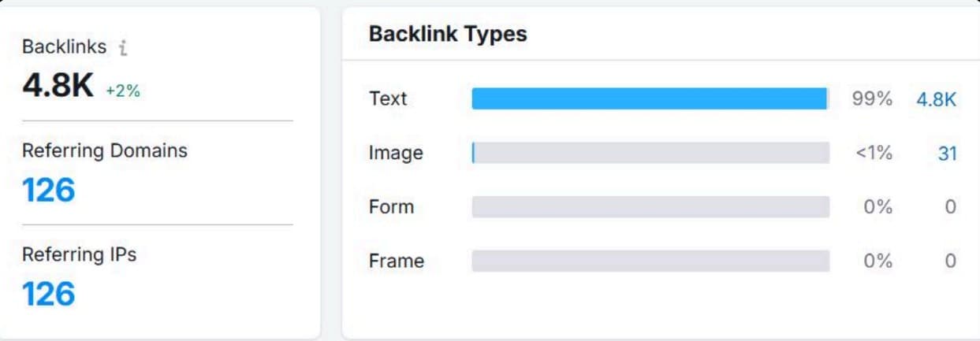
Task: Open the 4.8K total backlinks figure
Action: pyautogui.click(x=59, y=86)
